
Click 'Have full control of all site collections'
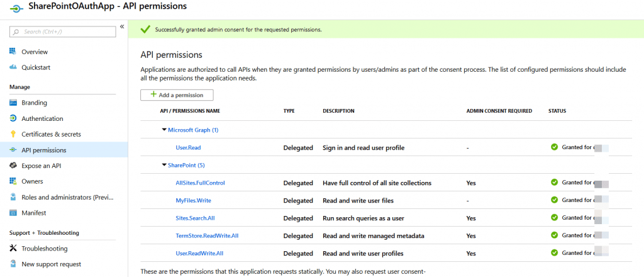(x=377, y=183)
